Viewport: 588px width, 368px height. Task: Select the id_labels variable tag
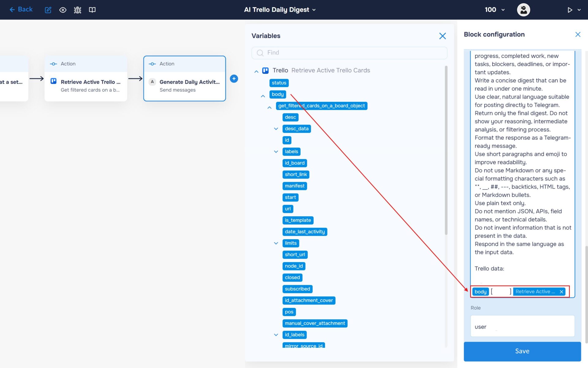295,335
